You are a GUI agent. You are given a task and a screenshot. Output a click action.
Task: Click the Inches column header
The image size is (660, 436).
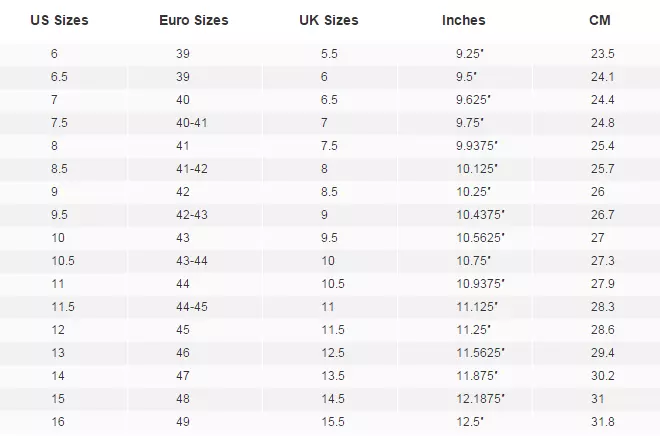(x=463, y=20)
